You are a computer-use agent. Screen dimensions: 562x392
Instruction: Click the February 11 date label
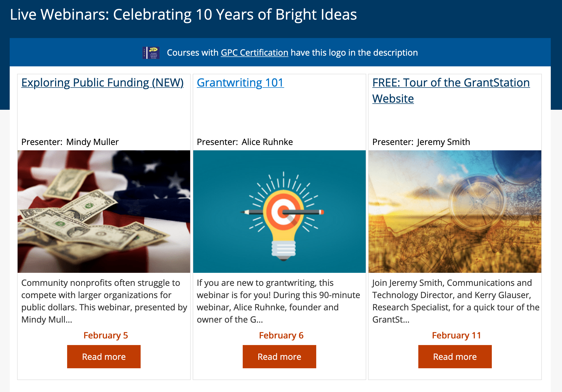[456, 335]
